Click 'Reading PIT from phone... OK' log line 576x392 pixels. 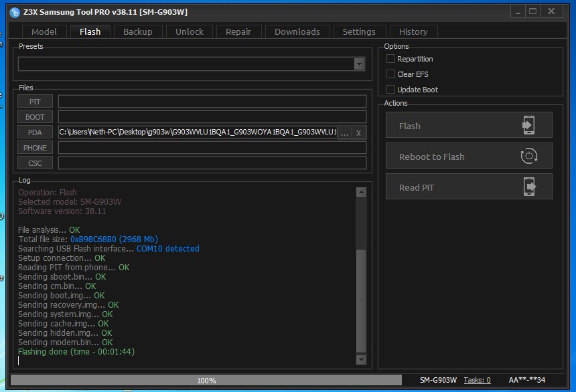coord(74,267)
